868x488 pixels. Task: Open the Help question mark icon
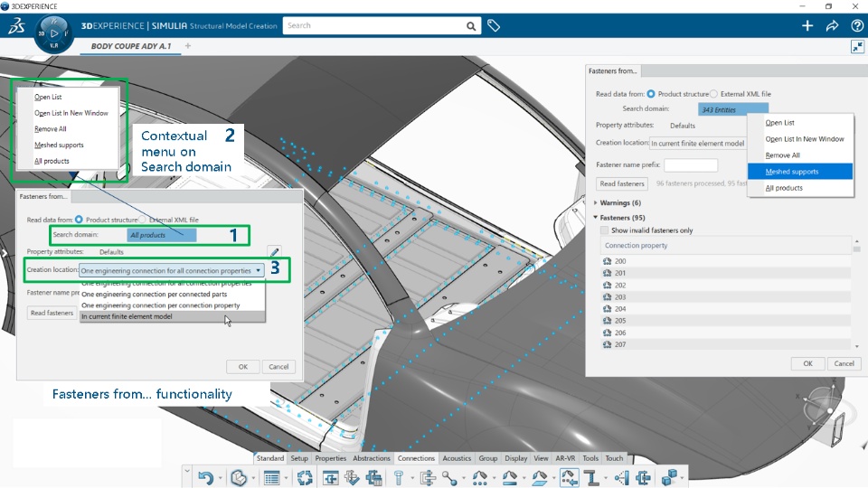[857, 25]
